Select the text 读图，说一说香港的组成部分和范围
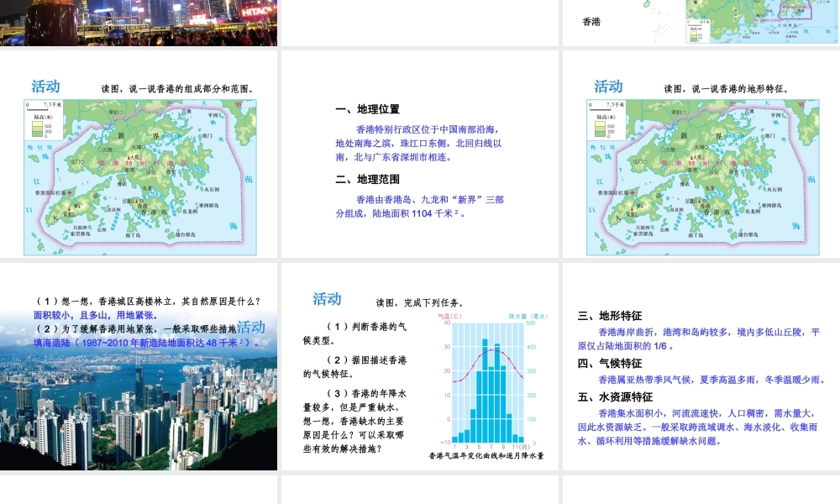Image resolution: width=840 pixels, height=504 pixels. (177, 89)
